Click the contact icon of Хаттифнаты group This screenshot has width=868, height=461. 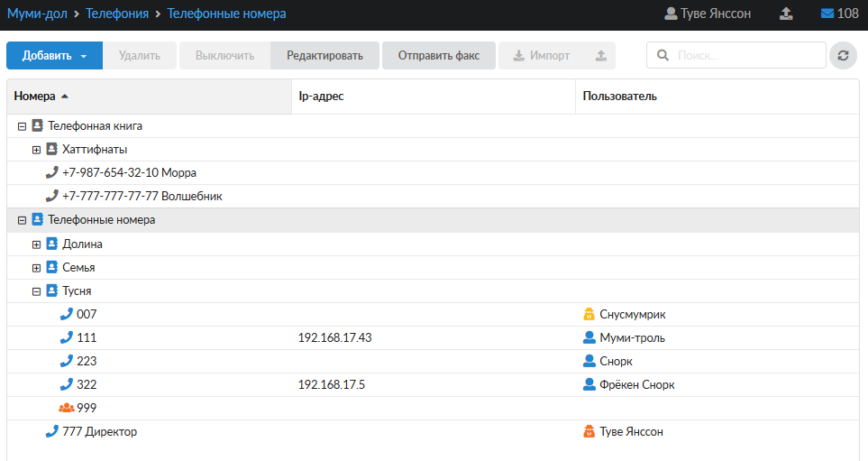[x=51, y=149]
